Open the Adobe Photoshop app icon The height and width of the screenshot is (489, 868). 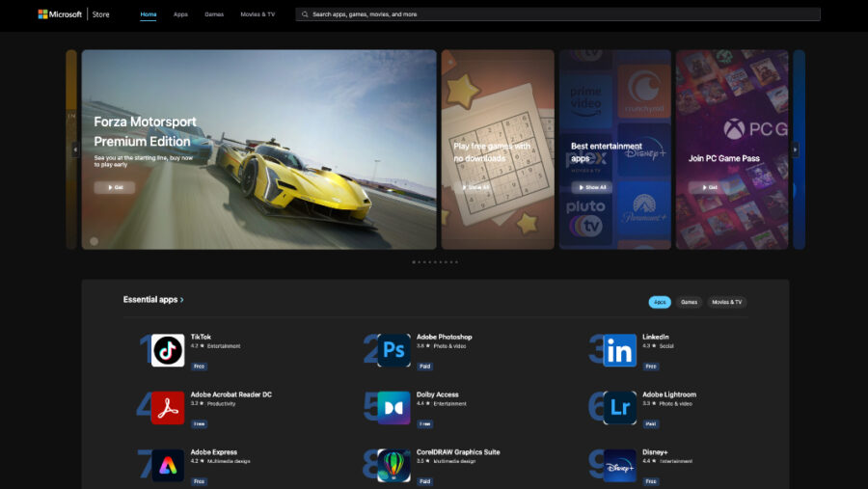click(x=393, y=350)
